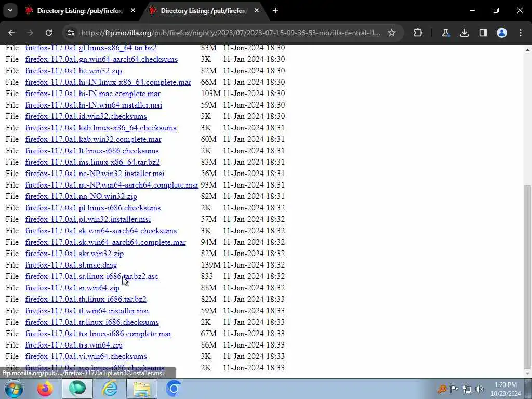Click the 139M size of sl.mac.dmg
Image resolution: width=532 pixels, height=399 pixels.
pyautogui.click(x=211, y=265)
